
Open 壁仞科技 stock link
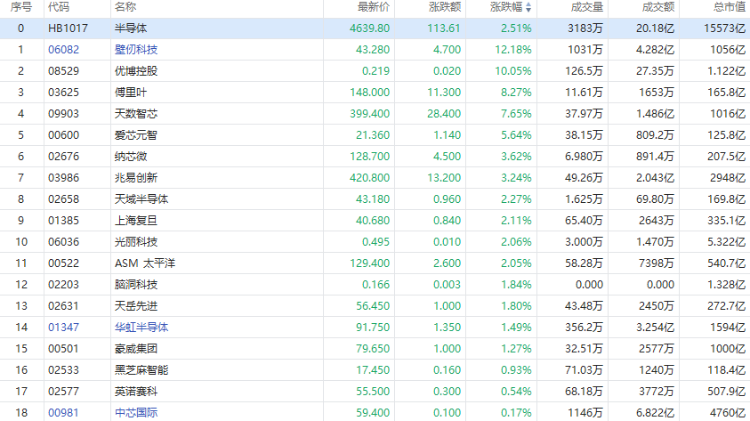pyautogui.click(x=136, y=50)
